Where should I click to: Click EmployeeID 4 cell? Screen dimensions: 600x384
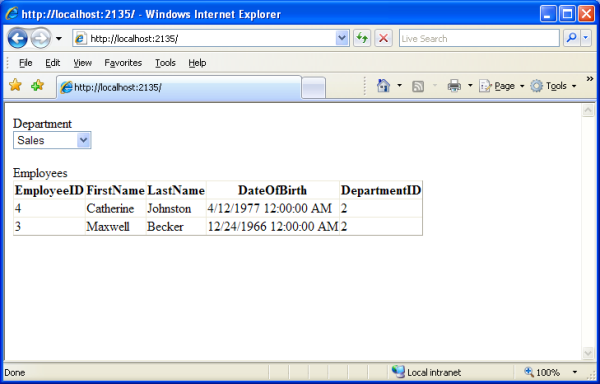[x=49, y=208]
